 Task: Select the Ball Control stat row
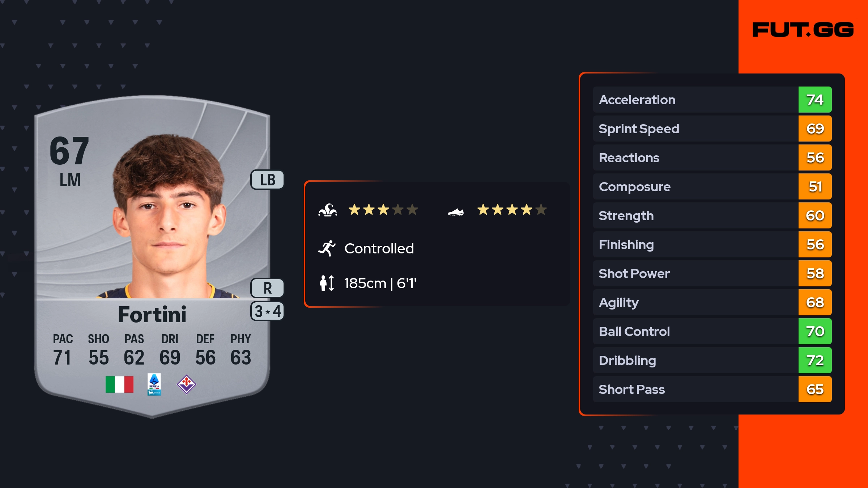695,331
